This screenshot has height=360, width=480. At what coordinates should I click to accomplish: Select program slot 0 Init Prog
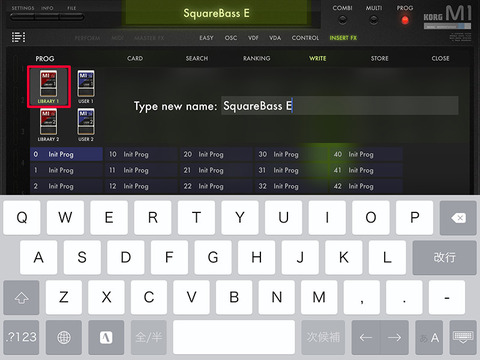tap(66, 154)
